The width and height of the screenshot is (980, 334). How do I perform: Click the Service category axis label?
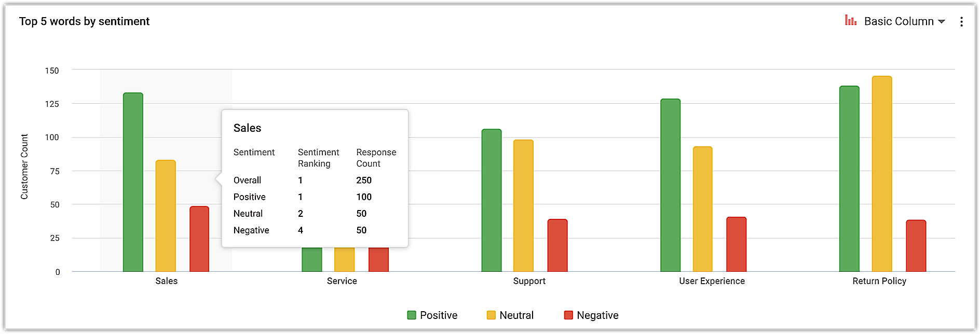coord(342,281)
